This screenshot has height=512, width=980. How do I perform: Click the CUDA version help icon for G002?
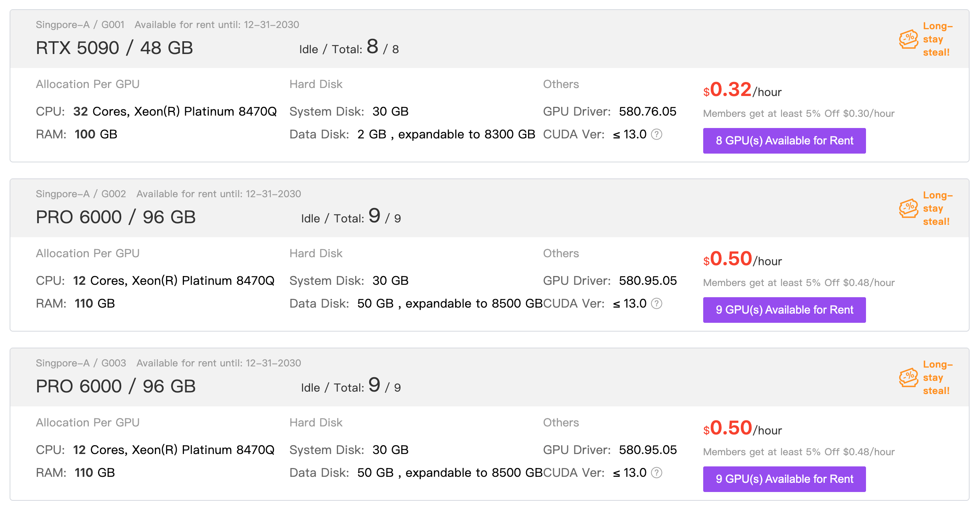coord(656,304)
